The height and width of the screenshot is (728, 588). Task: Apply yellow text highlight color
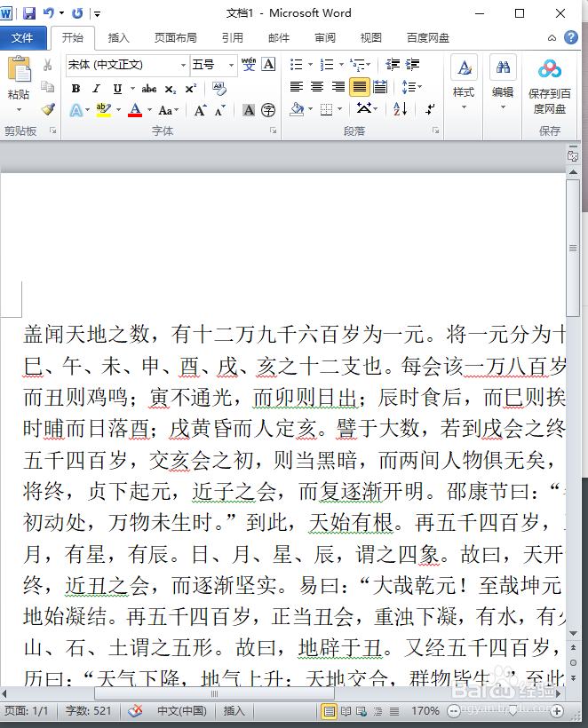(104, 110)
